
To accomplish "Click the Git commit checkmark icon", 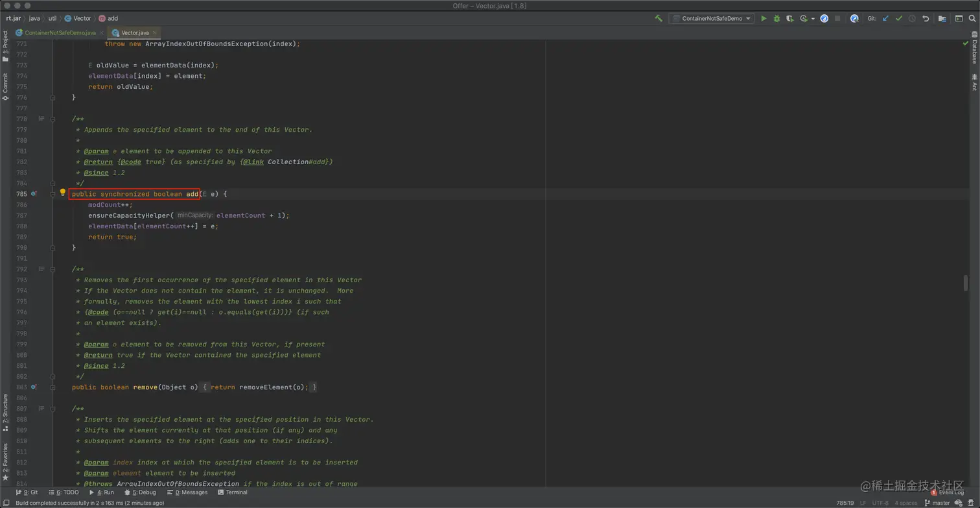I will [x=899, y=19].
